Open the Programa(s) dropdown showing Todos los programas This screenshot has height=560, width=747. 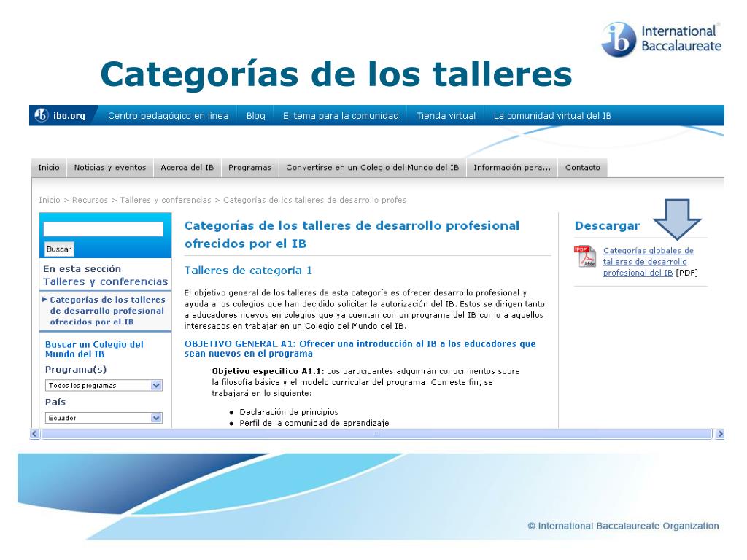point(104,385)
